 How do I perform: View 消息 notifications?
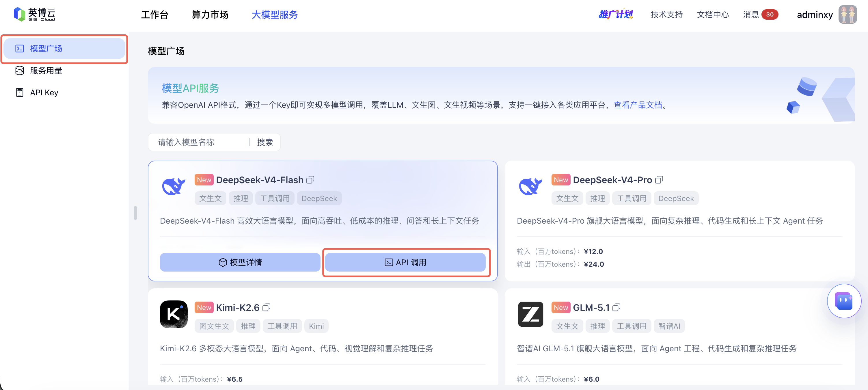(751, 14)
